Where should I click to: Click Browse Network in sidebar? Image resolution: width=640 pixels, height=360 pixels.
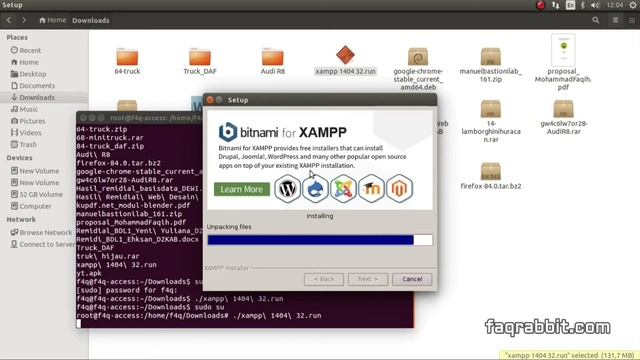(41, 232)
